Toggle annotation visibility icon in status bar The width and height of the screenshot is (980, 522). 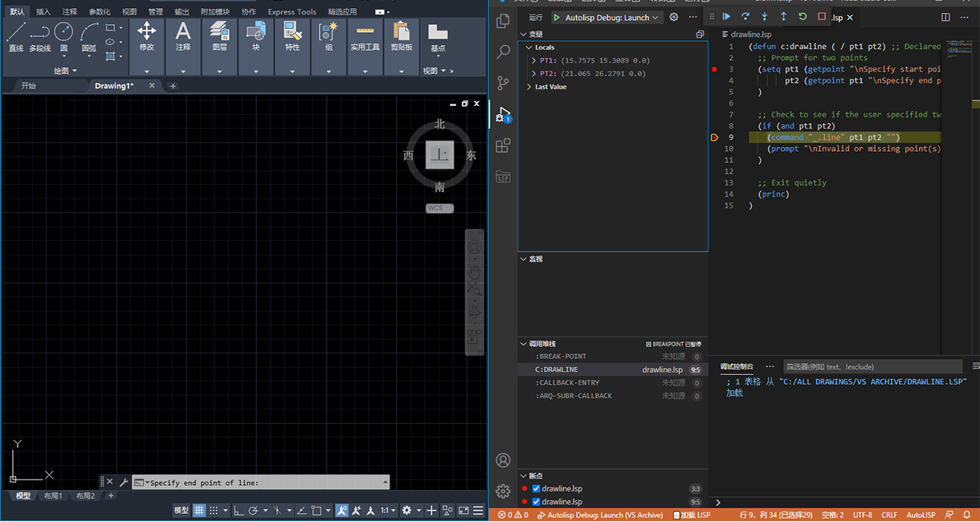(342, 510)
